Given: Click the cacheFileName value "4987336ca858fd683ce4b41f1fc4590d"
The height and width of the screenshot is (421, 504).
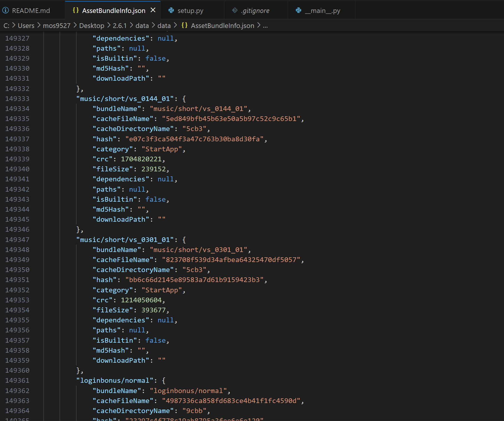Looking at the screenshot, I should [x=231, y=401].
